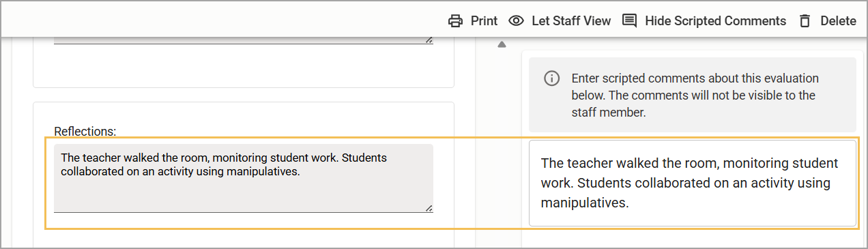The width and height of the screenshot is (868, 249).
Task: Click the Delete label
Action: (x=838, y=21)
